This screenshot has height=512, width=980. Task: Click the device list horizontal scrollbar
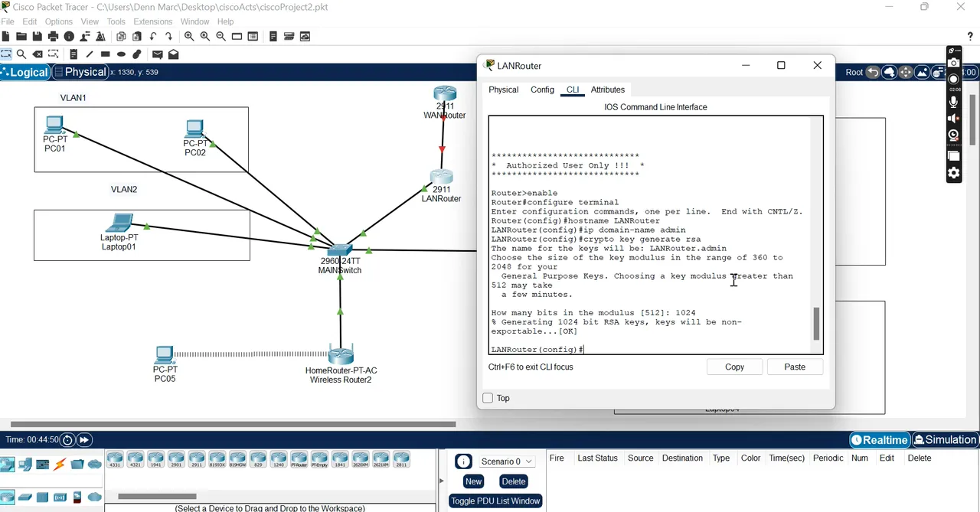coord(157,497)
